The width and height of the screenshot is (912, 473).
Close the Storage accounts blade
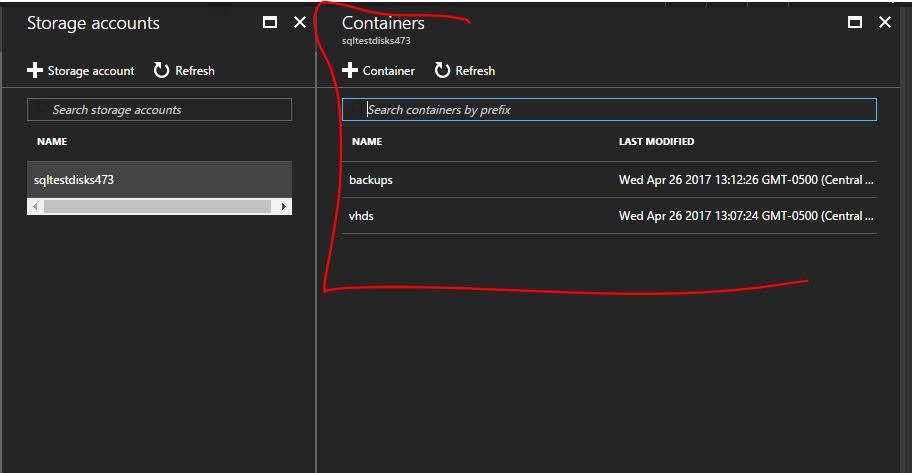pyautogui.click(x=299, y=23)
